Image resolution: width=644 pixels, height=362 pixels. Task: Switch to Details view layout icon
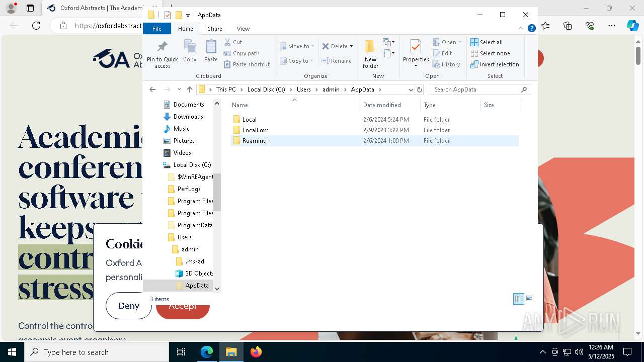(519, 299)
